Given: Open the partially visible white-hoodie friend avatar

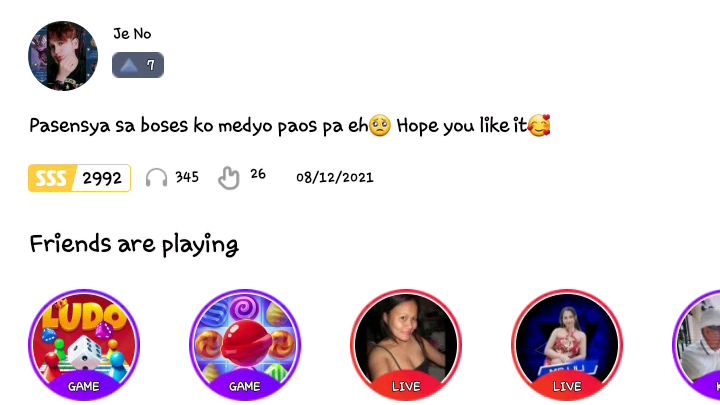Looking at the screenshot, I should [697, 345].
